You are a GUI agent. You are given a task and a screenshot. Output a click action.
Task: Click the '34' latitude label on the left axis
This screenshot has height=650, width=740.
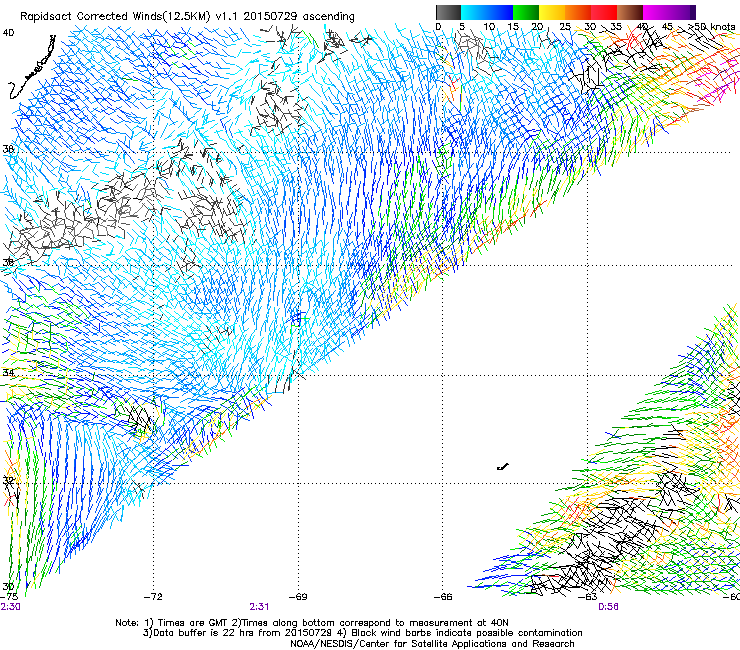(x=8, y=373)
